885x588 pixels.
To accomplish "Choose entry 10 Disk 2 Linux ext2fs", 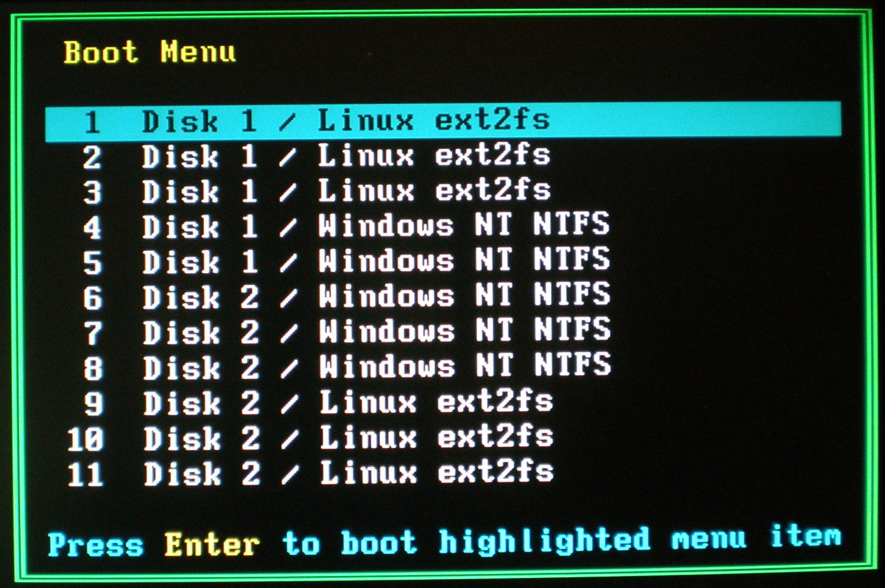I will pos(310,438).
